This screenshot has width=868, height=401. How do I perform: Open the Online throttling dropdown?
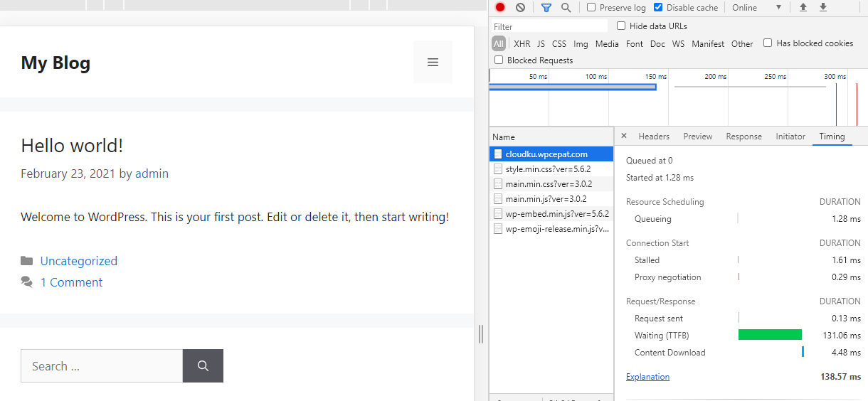(x=757, y=7)
